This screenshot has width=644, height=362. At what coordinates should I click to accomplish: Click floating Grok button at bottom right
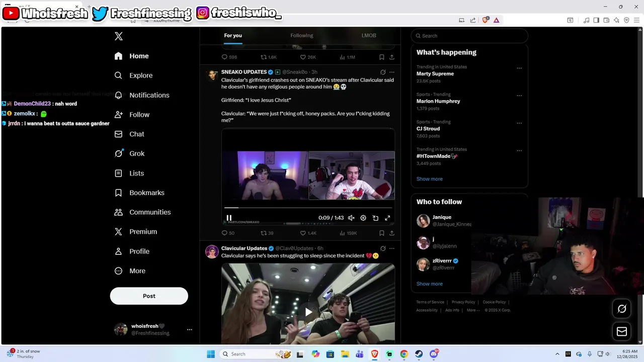tap(622, 309)
